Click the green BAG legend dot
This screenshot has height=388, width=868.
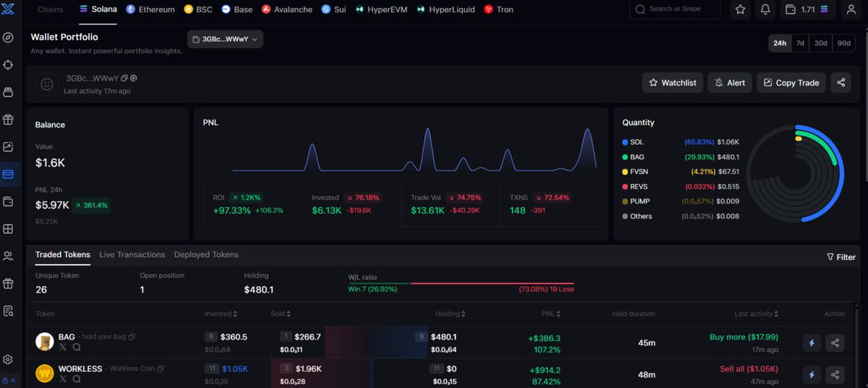click(x=625, y=157)
